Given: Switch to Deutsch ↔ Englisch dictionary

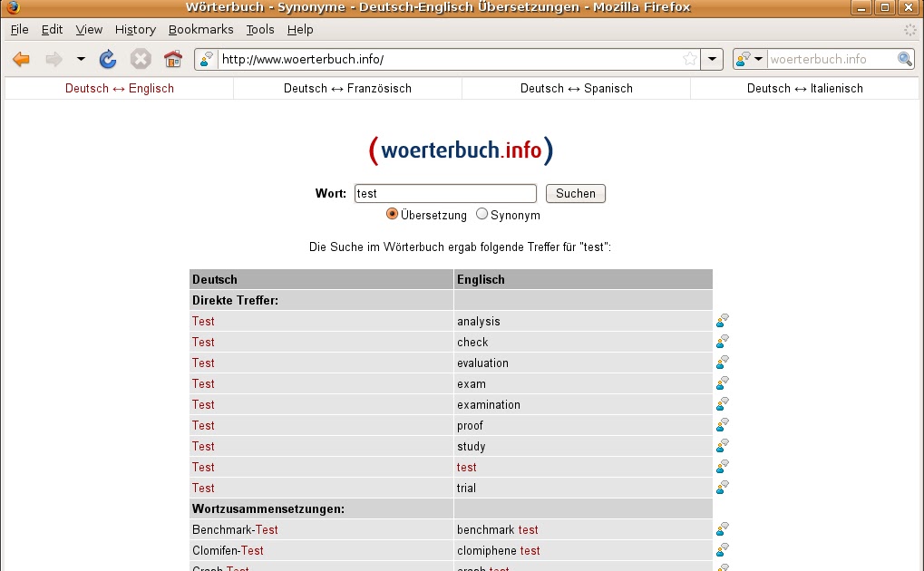Looking at the screenshot, I should point(119,89).
